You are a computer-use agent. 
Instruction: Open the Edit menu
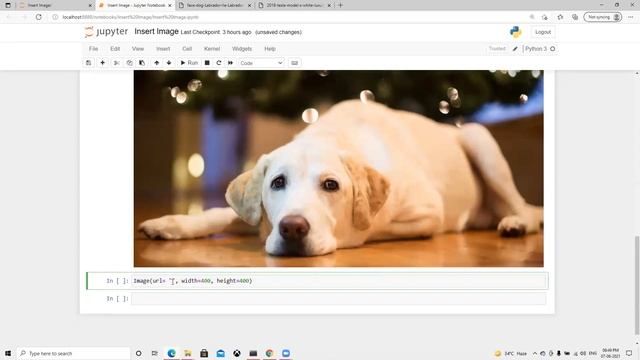click(115, 49)
